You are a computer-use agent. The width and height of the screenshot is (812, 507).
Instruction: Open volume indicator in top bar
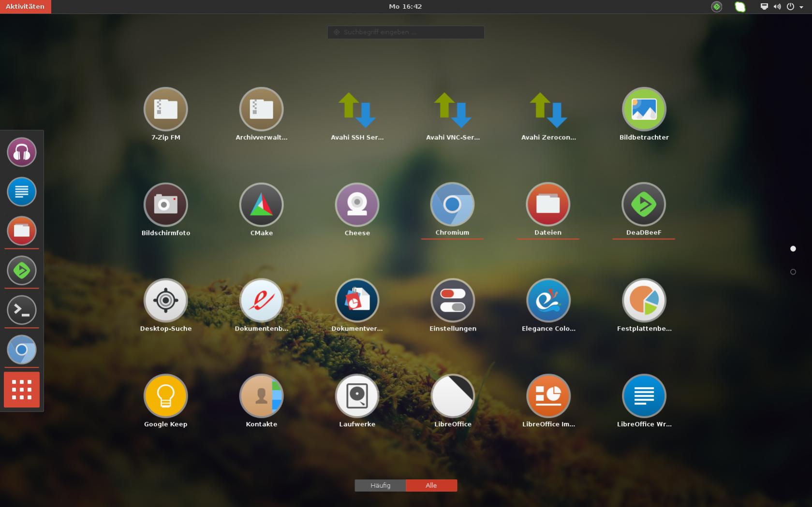[777, 7]
